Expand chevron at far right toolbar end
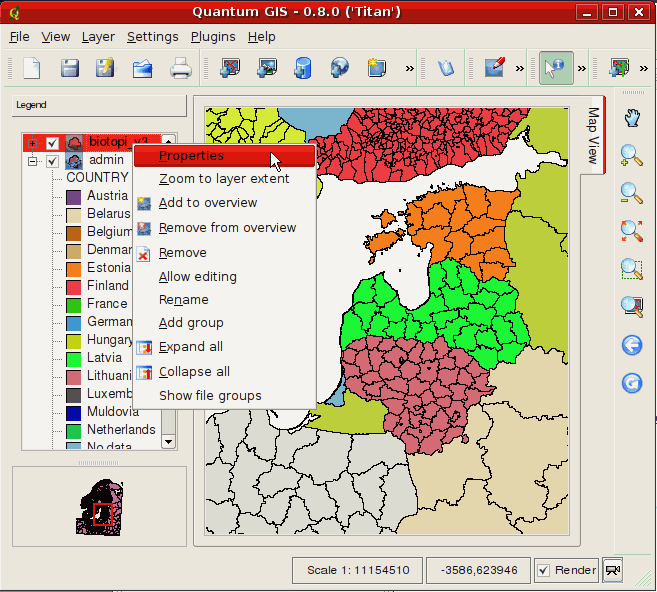 tap(644, 68)
